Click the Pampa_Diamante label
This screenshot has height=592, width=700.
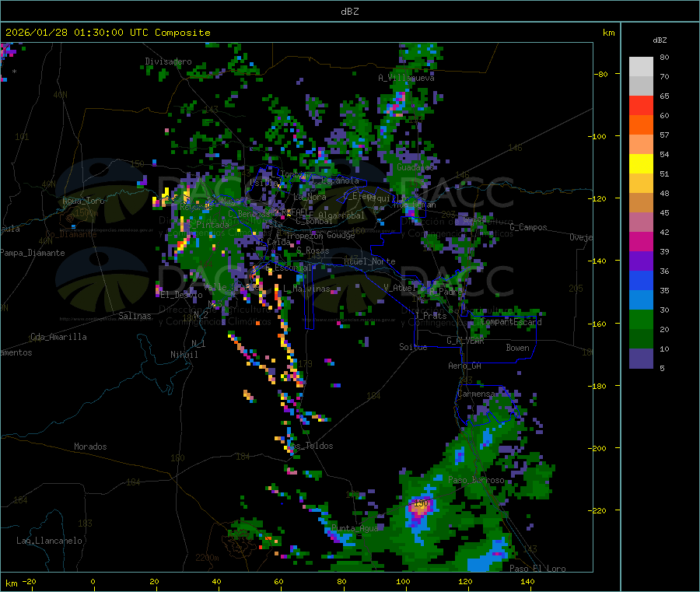tap(32, 253)
